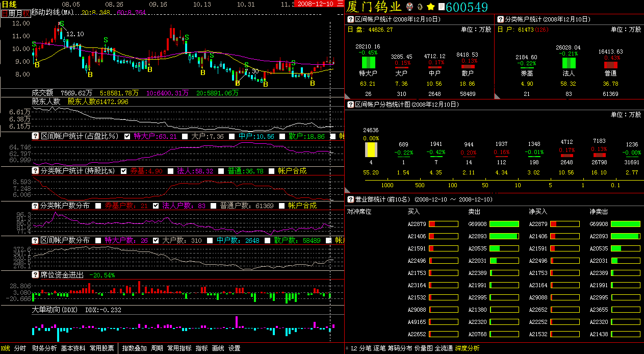Viewport: 644px width, 354px height.
Task: Click the opera mask icon beside stock name
Action: tap(409, 7)
